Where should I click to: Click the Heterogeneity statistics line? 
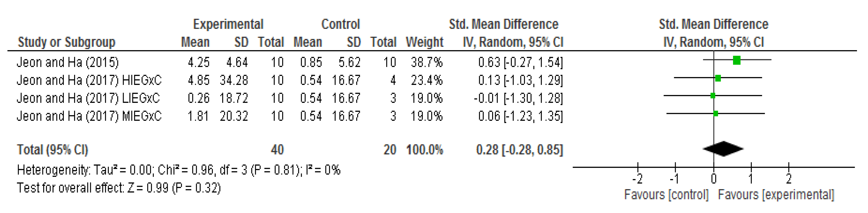[x=179, y=170]
